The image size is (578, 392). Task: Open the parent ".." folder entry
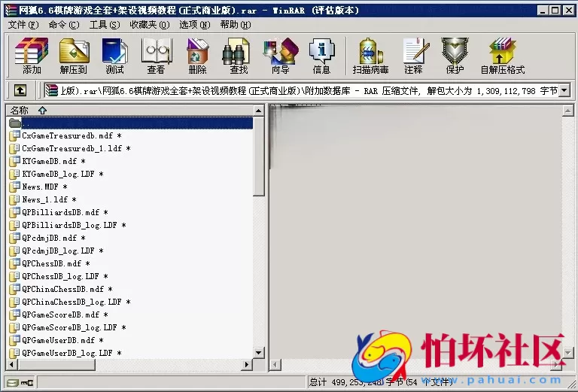point(26,123)
